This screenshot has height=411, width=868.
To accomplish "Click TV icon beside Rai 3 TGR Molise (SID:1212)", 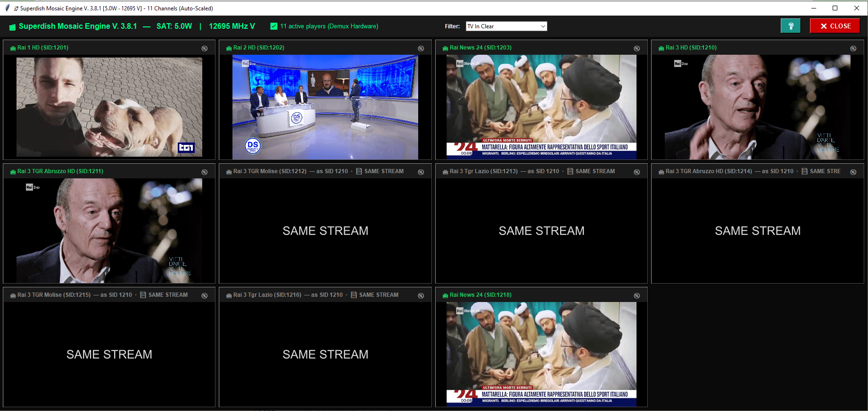I will (x=229, y=172).
